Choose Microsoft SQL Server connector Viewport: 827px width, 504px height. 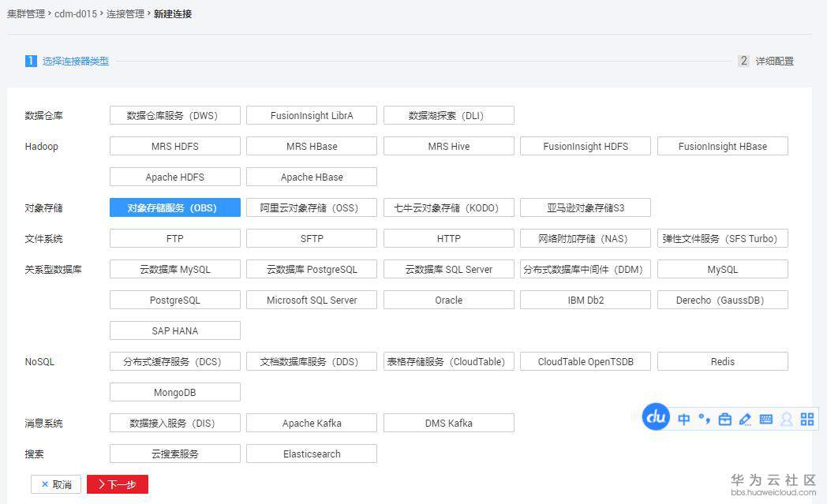click(312, 300)
